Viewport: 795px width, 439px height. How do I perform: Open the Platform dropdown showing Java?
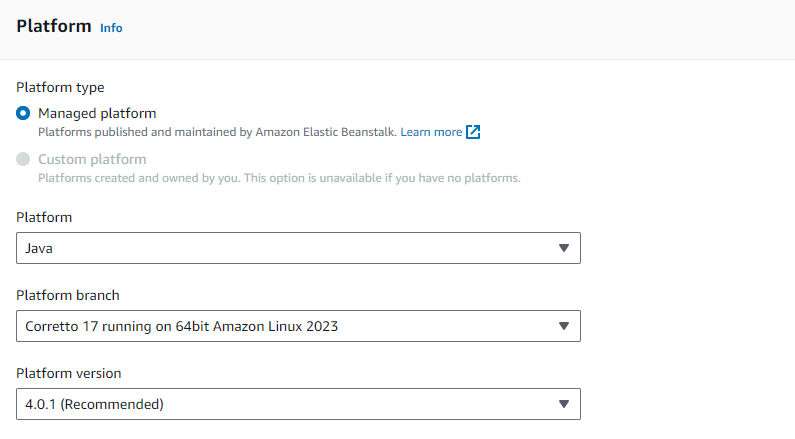[298, 248]
